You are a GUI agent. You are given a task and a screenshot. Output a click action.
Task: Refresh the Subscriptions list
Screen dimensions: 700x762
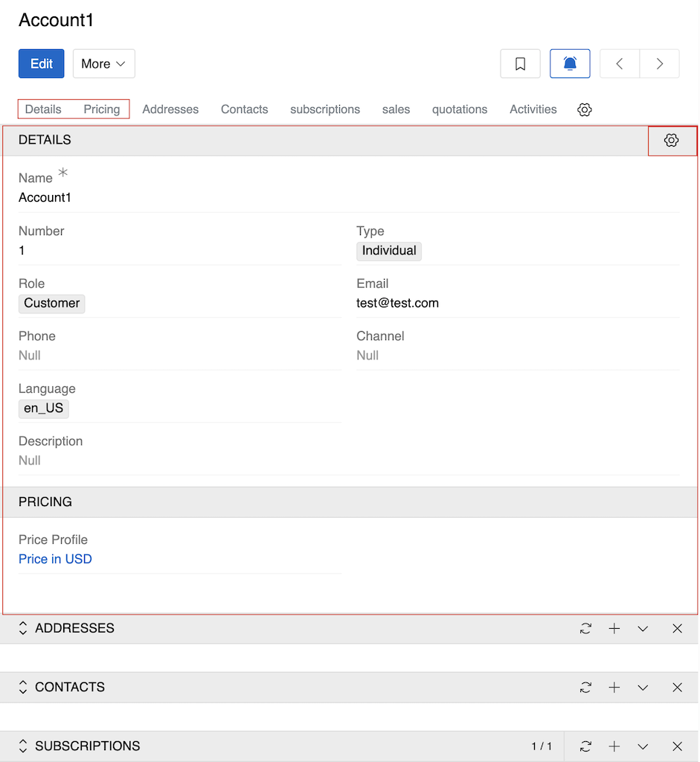(x=585, y=746)
